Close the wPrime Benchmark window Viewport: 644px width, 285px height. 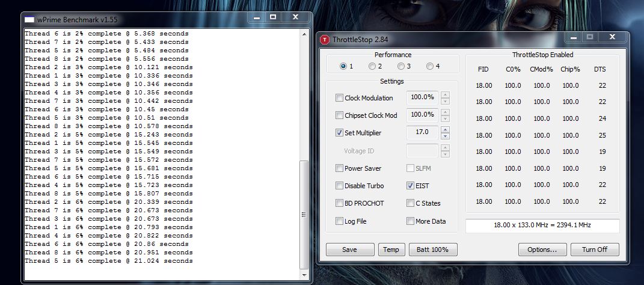point(295,17)
